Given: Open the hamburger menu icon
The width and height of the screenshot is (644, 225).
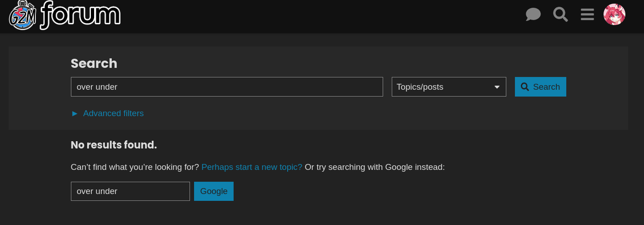Looking at the screenshot, I should (x=587, y=15).
